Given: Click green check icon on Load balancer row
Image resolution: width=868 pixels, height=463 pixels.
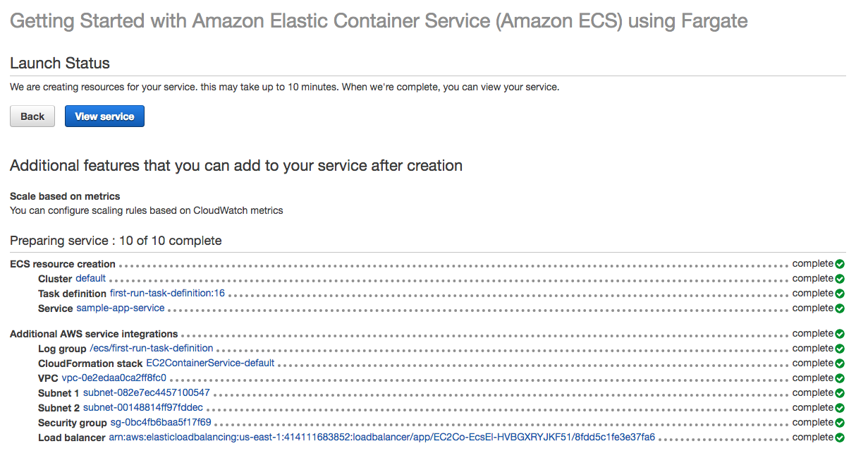Looking at the screenshot, I should coord(840,438).
